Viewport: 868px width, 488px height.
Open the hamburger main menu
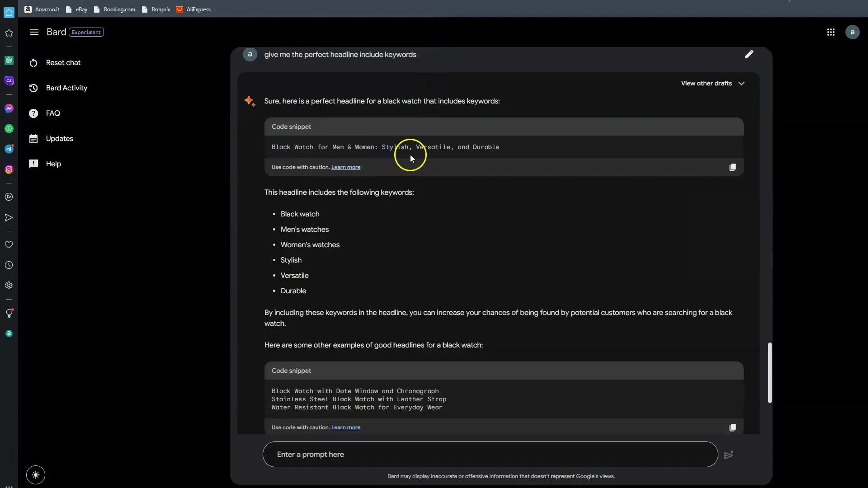(34, 32)
